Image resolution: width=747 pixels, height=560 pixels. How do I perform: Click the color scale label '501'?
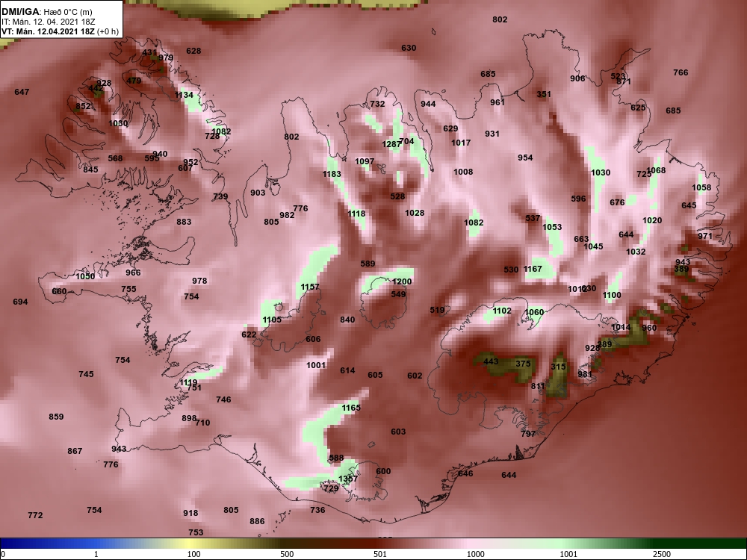(x=379, y=554)
